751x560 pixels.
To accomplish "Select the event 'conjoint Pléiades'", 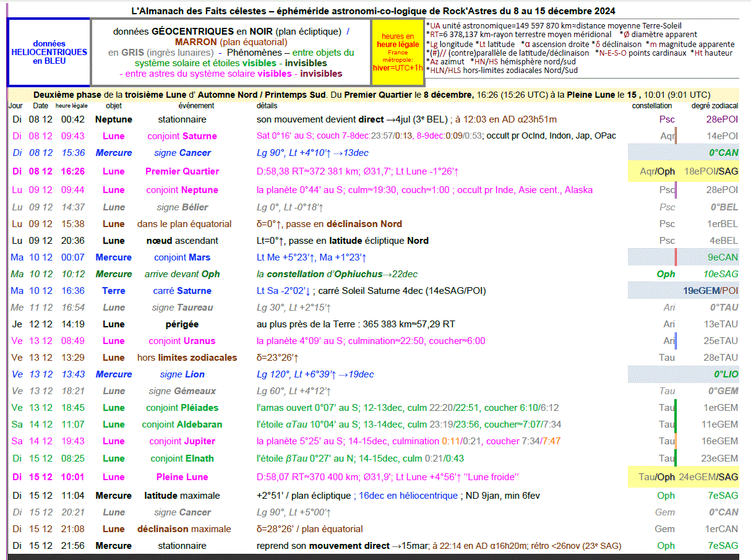I will [182, 408].
